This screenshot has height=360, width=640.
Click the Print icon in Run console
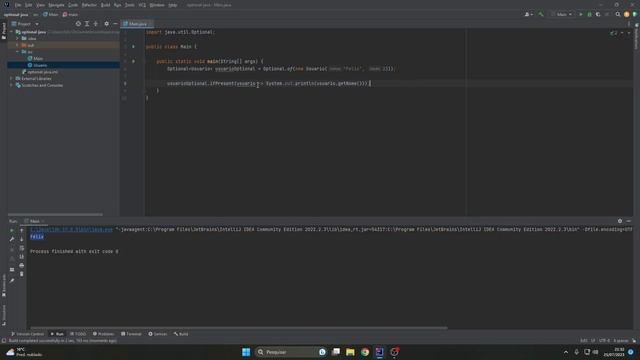click(22, 265)
